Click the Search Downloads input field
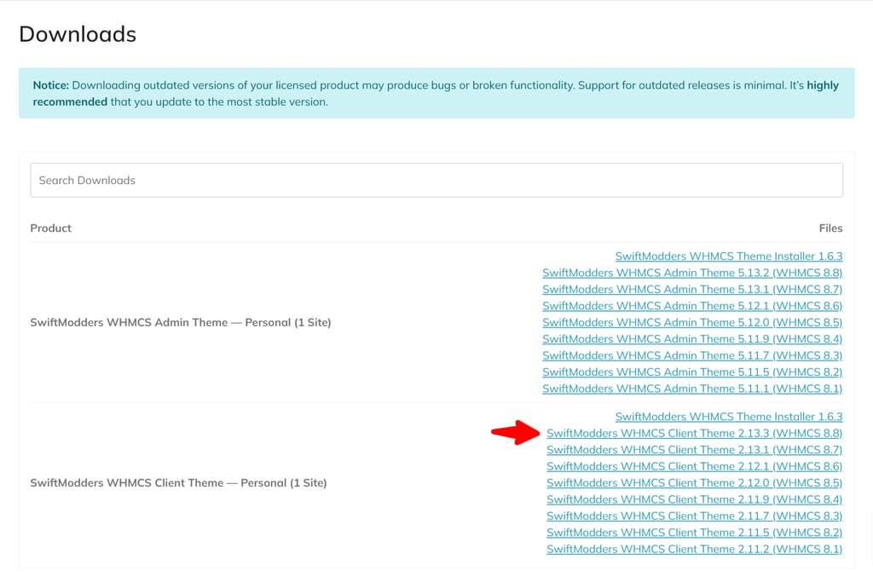The height and width of the screenshot is (588, 873). [436, 181]
